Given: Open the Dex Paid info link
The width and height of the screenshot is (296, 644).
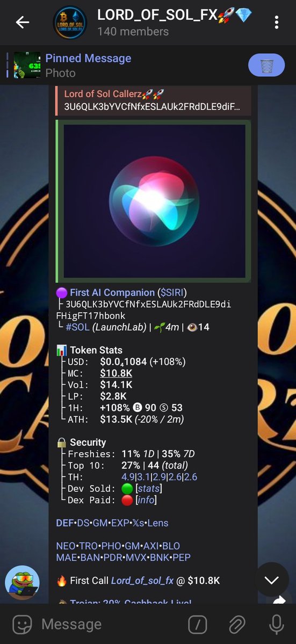Looking at the screenshot, I should tap(146, 500).
